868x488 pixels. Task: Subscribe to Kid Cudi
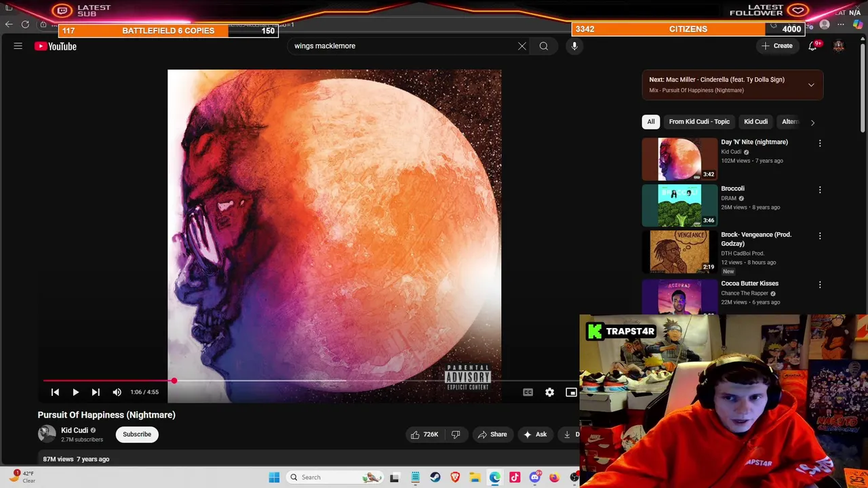point(137,434)
